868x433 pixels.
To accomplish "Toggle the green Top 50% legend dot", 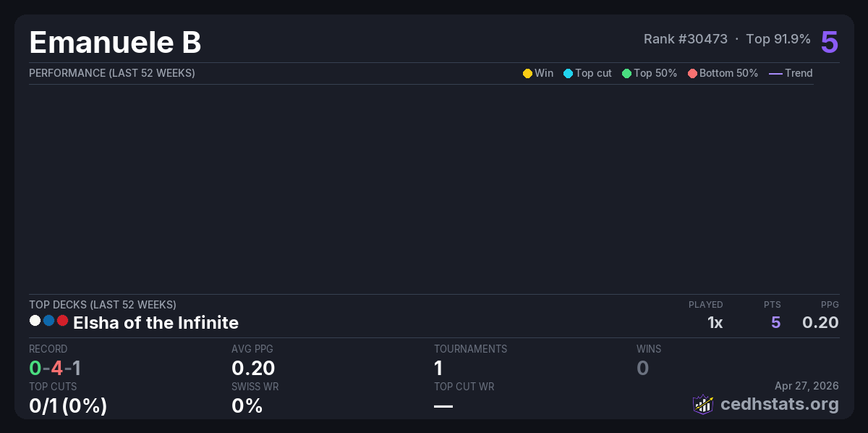I will [626, 73].
